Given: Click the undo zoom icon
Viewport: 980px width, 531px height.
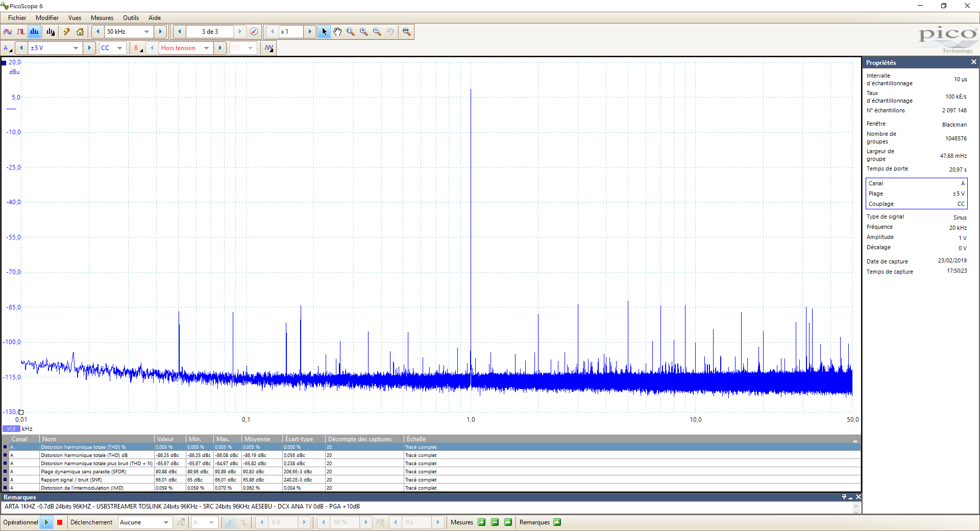Looking at the screenshot, I should pos(390,32).
